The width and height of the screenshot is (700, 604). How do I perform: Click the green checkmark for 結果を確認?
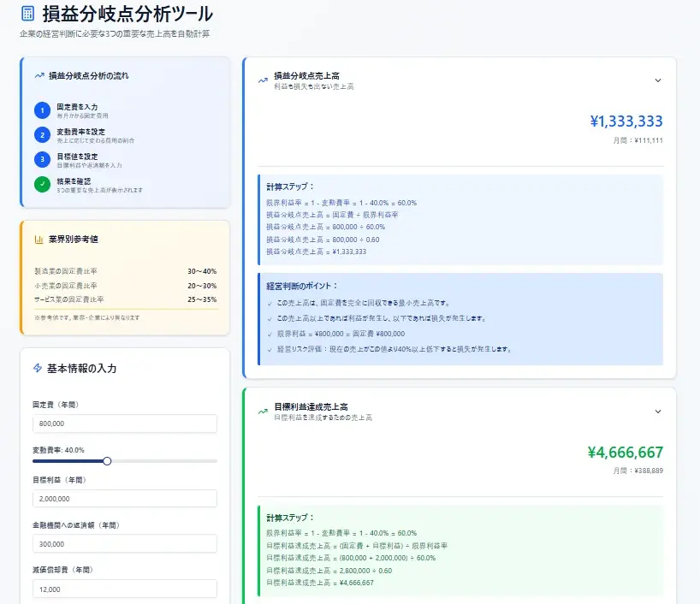[x=44, y=184]
